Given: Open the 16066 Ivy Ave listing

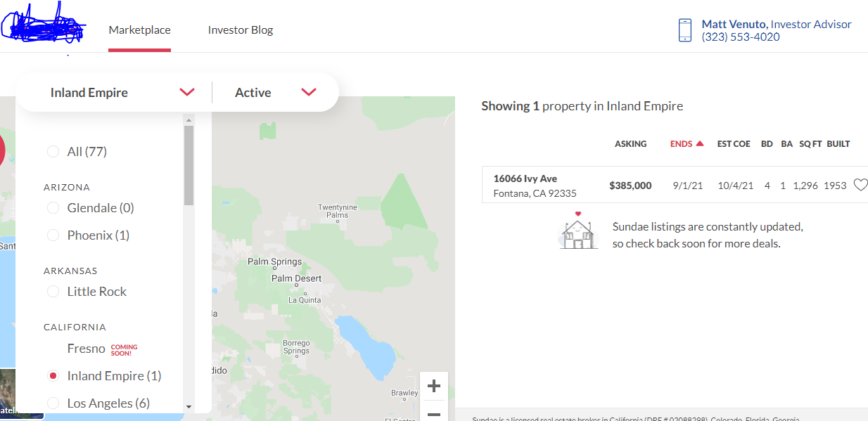Looking at the screenshot, I should 525,179.
